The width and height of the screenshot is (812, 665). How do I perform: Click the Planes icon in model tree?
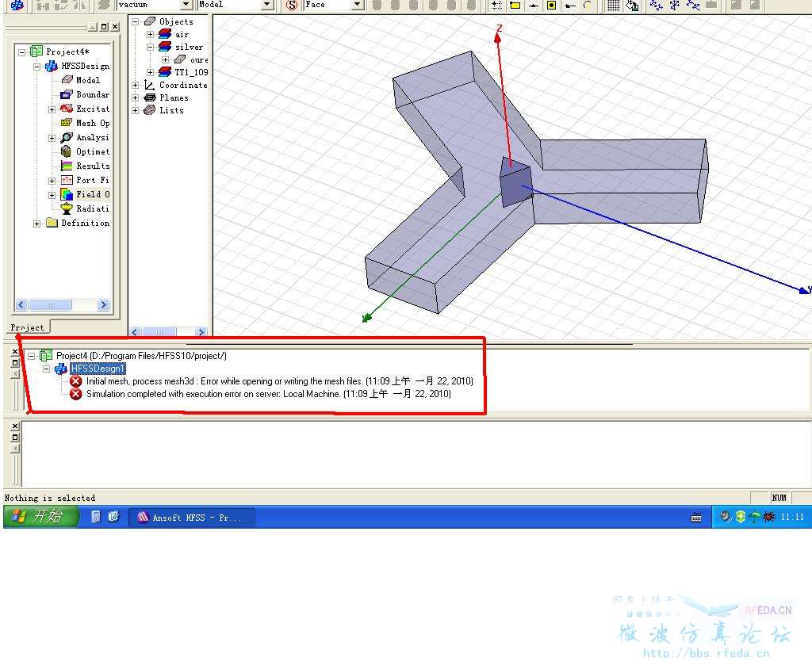(x=150, y=97)
